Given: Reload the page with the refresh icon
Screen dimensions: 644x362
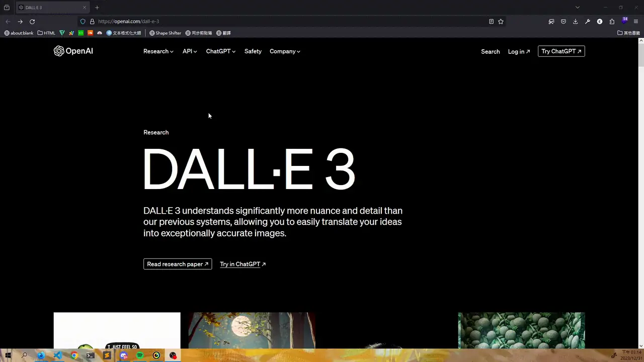Looking at the screenshot, I should pyautogui.click(x=32, y=22).
